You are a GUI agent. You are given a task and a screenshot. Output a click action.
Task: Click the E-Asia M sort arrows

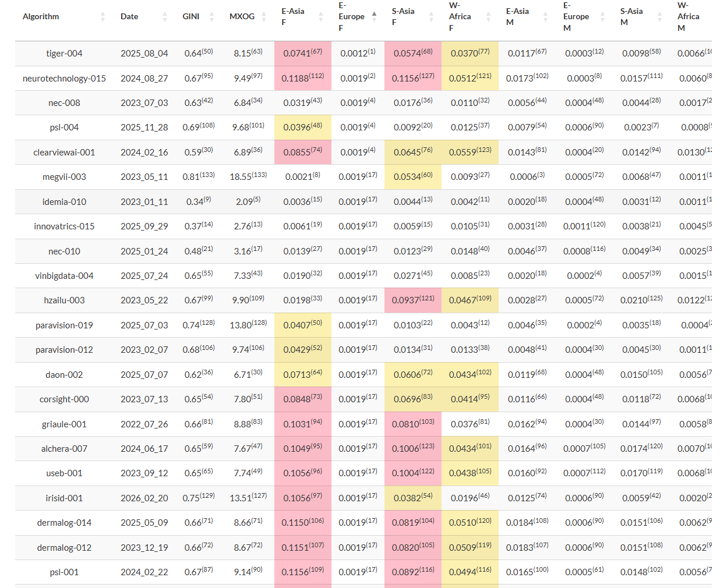(x=545, y=17)
